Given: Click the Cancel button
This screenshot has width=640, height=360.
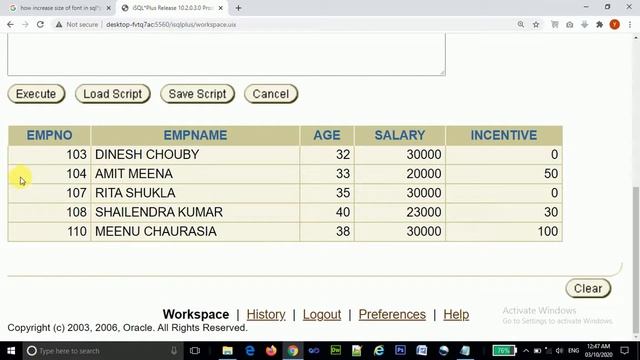Looking at the screenshot, I should (x=271, y=94).
